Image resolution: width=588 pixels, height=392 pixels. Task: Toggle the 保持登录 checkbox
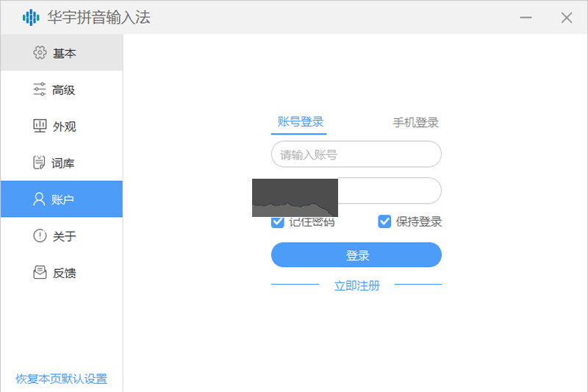pos(384,221)
